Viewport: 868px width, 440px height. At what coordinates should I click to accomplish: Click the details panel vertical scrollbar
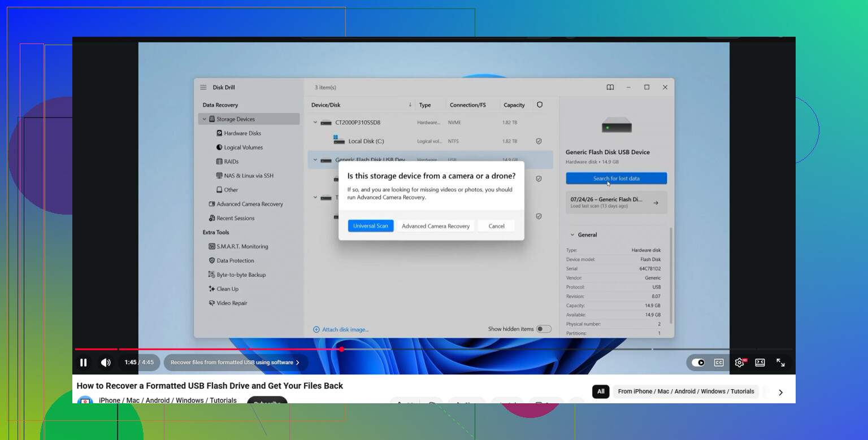[671, 276]
